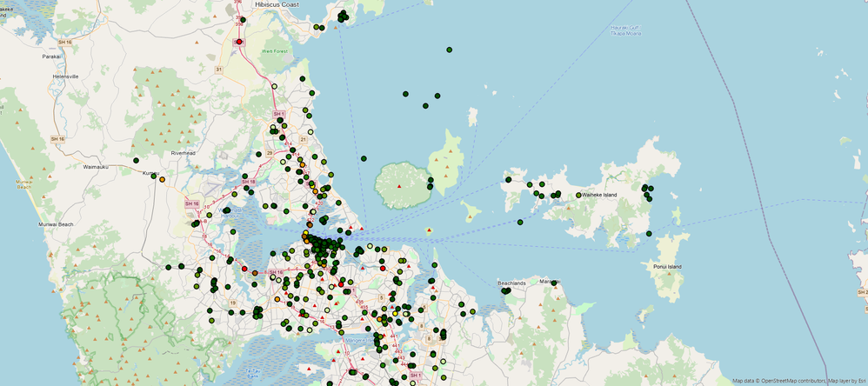Click the route 31 road shield
868x386 pixels.
point(218,70)
